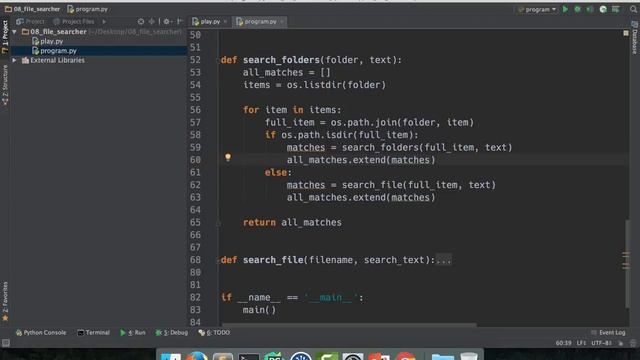Toggle the 2: Favorites tool window stripe
Viewport: 640px width, 360px height.
coord(5,301)
